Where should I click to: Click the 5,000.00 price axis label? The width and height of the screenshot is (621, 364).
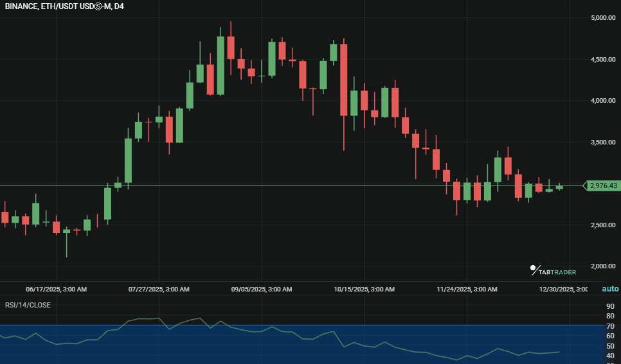(602, 18)
